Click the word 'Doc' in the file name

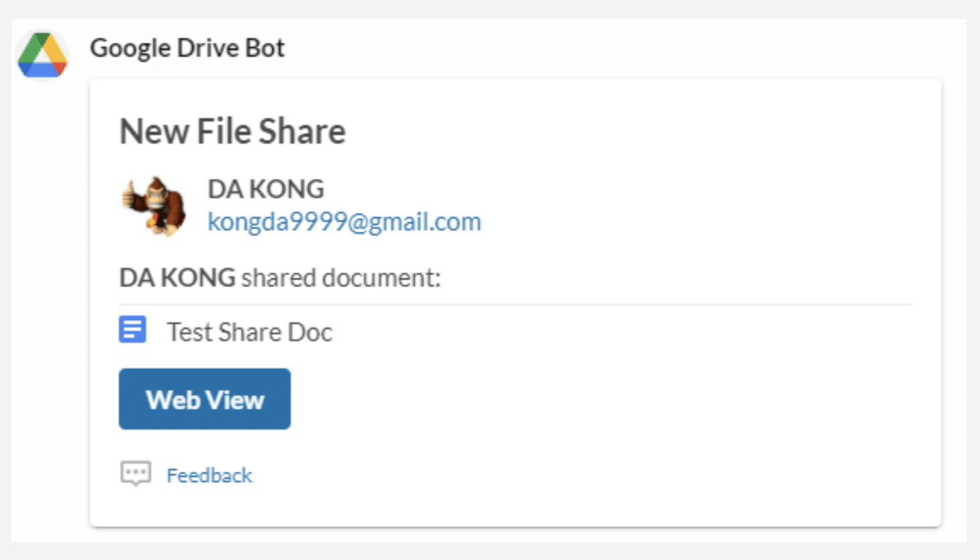tap(310, 332)
